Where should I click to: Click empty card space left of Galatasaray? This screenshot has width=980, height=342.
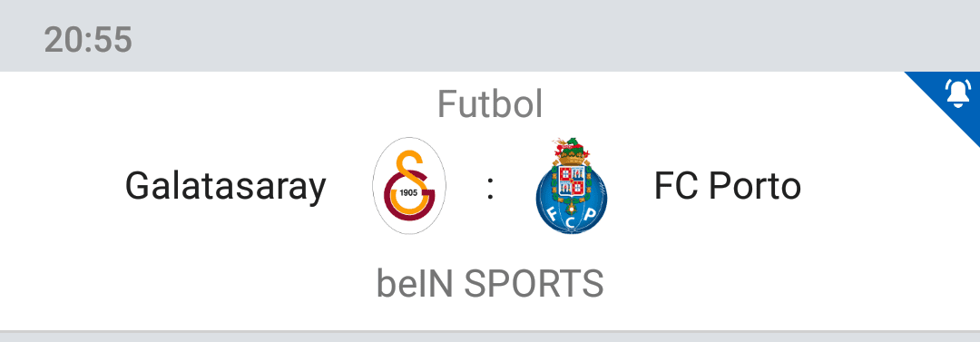tap(63, 186)
